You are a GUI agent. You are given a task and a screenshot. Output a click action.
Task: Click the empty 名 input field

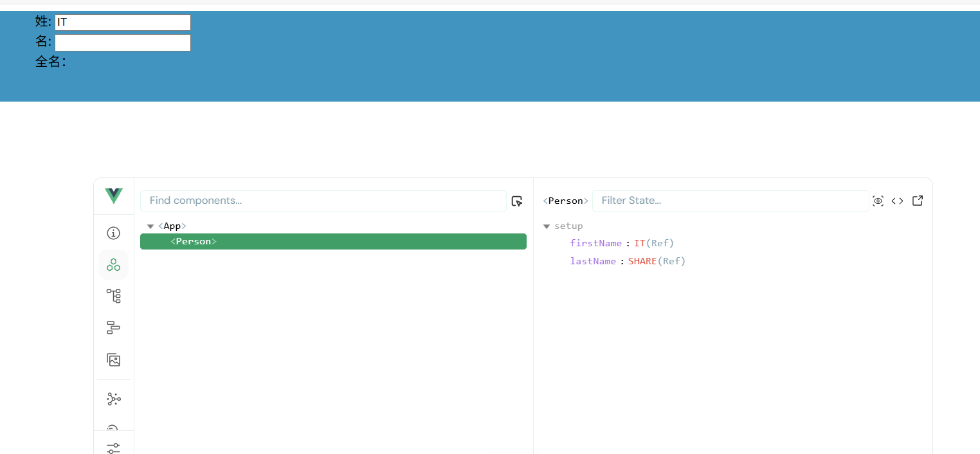(123, 43)
